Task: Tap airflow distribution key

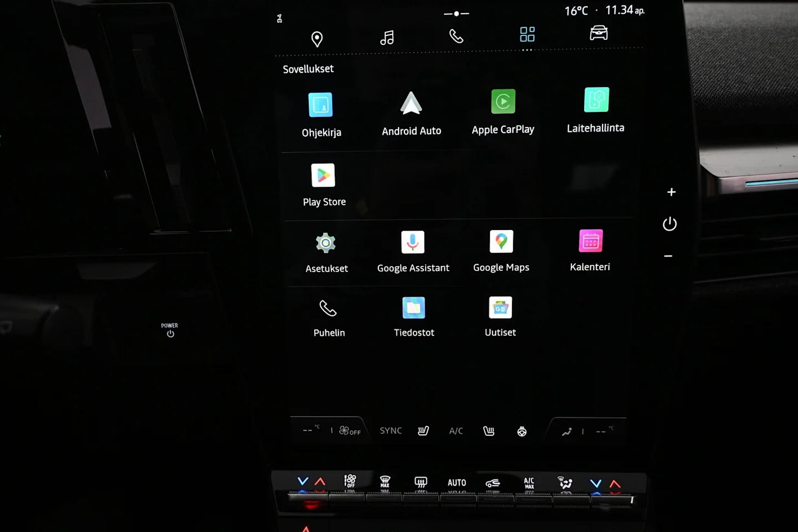Action: click(x=565, y=483)
